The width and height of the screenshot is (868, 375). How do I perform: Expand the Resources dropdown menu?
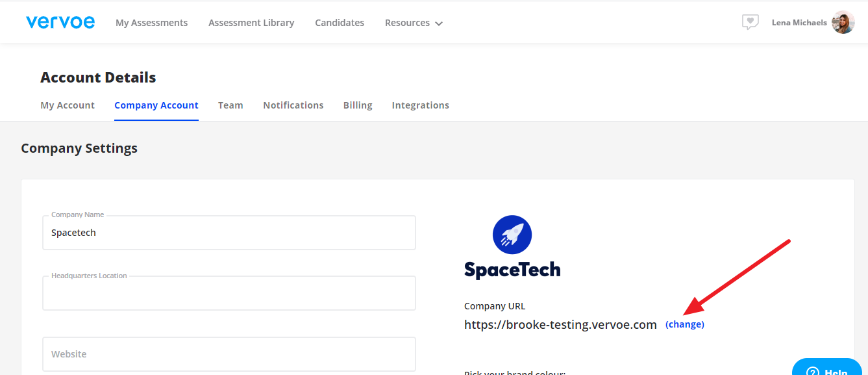coord(414,23)
